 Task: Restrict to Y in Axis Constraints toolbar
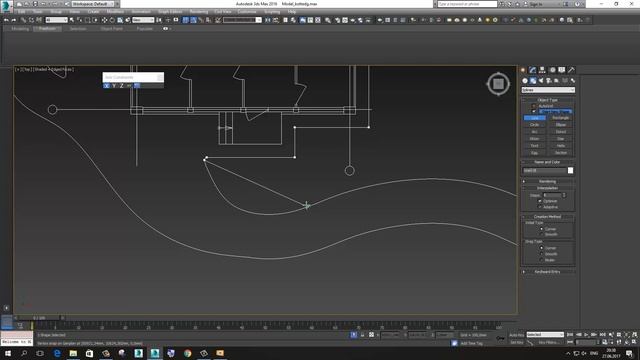pyautogui.click(x=114, y=86)
